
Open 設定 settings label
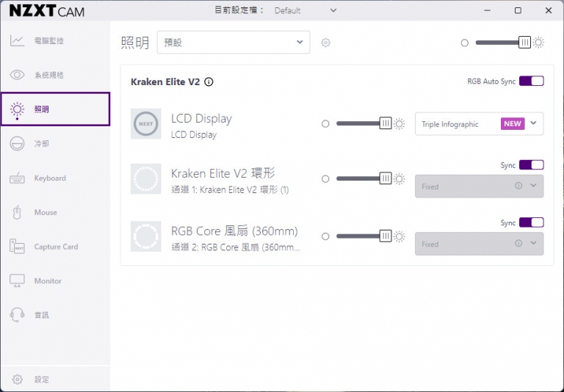point(42,380)
